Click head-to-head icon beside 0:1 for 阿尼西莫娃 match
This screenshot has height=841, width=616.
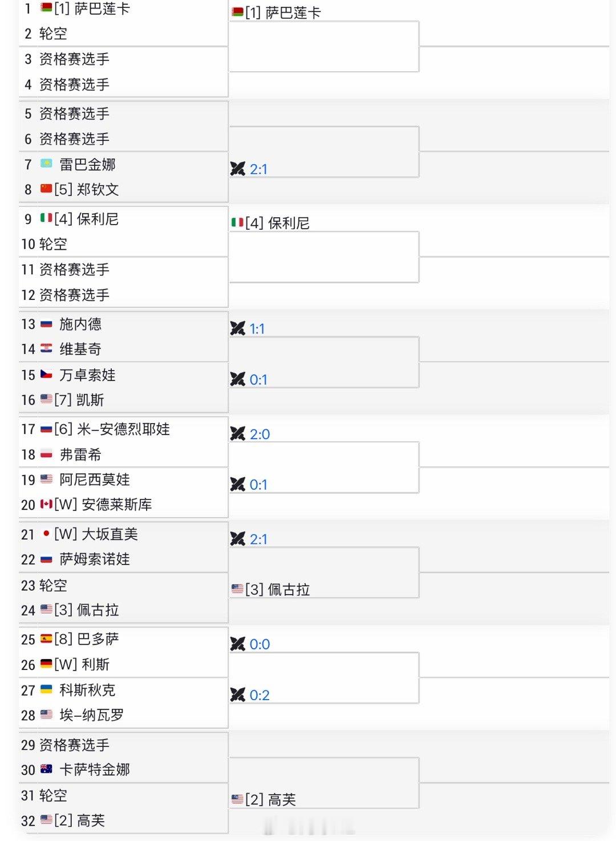pyautogui.click(x=237, y=485)
